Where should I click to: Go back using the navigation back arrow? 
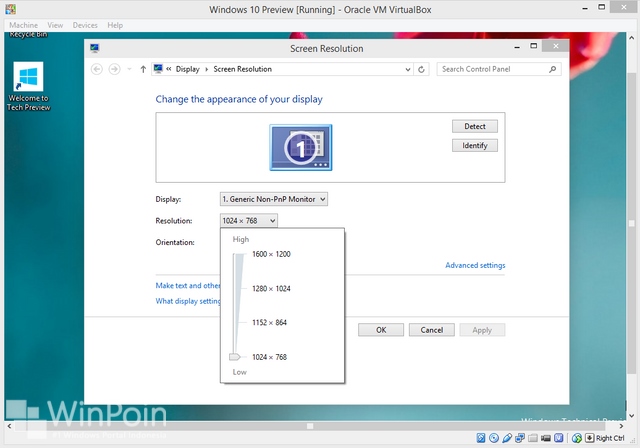[x=97, y=69]
